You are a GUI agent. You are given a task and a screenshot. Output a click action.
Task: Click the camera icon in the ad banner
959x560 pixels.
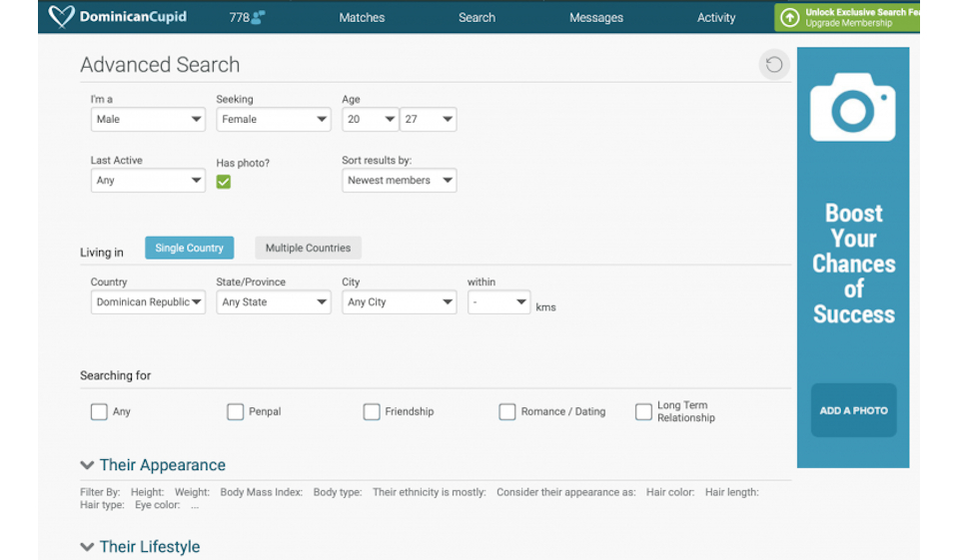852,108
